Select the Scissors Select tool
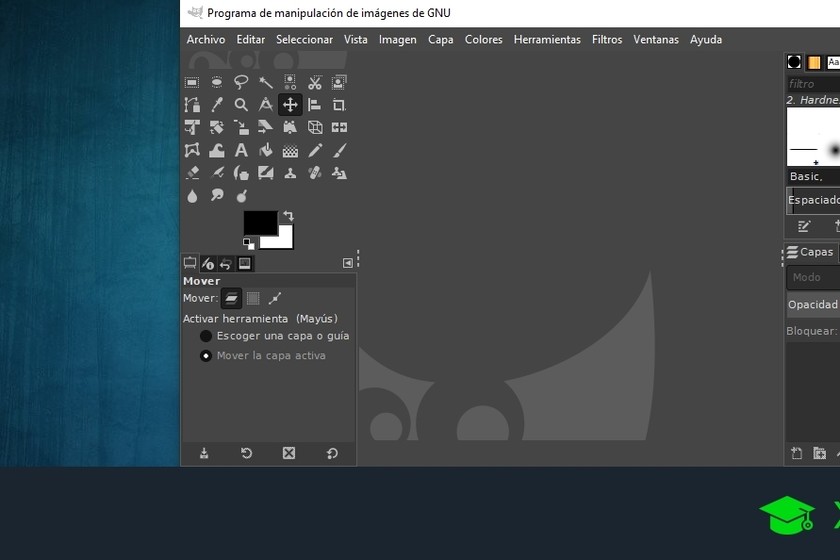The height and width of the screenshot is (560, 840). 315,82
